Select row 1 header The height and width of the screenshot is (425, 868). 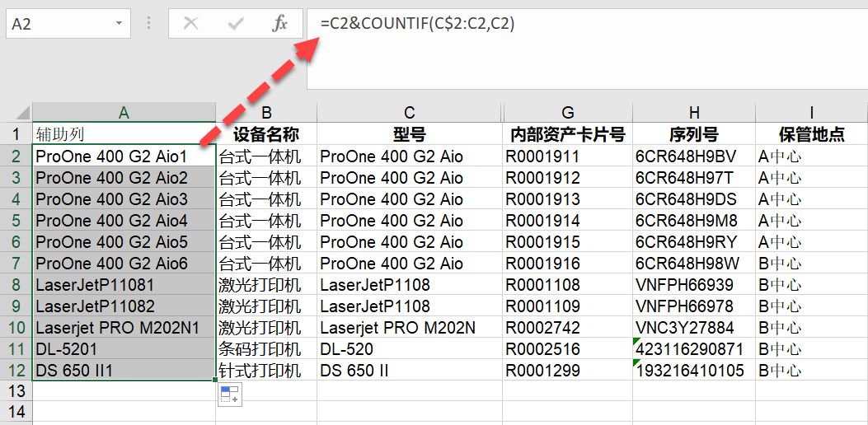pos(16,134)
